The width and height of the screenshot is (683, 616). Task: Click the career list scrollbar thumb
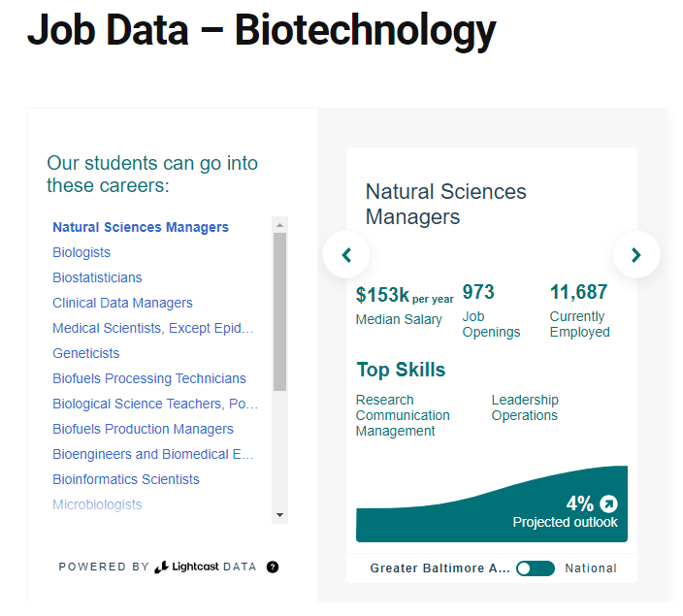click(x=279, y=310)
